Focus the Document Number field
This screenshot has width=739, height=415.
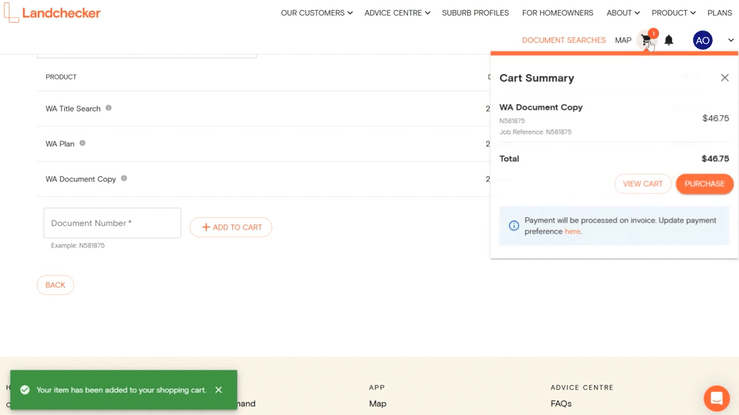point(112,223)
